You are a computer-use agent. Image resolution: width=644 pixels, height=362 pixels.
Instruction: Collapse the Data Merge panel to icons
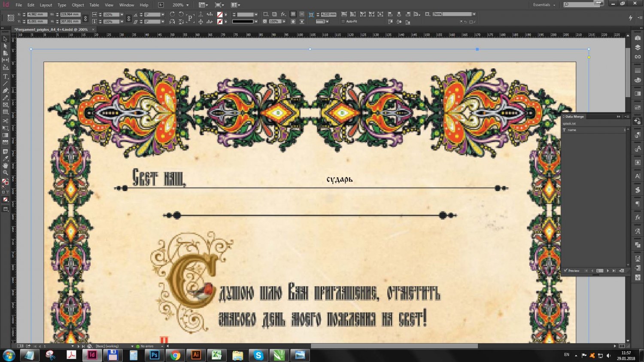pos(619,116)
